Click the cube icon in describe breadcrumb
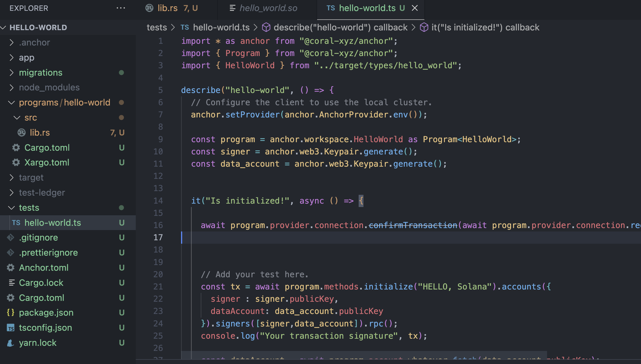The height and width of the screenshot is (364, 641). pyautogui.click(x=266, y=27)
